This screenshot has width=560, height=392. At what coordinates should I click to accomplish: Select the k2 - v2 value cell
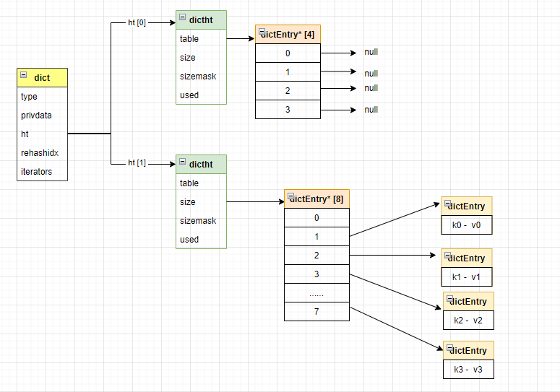pyautogui.click(x=468, y=321)
